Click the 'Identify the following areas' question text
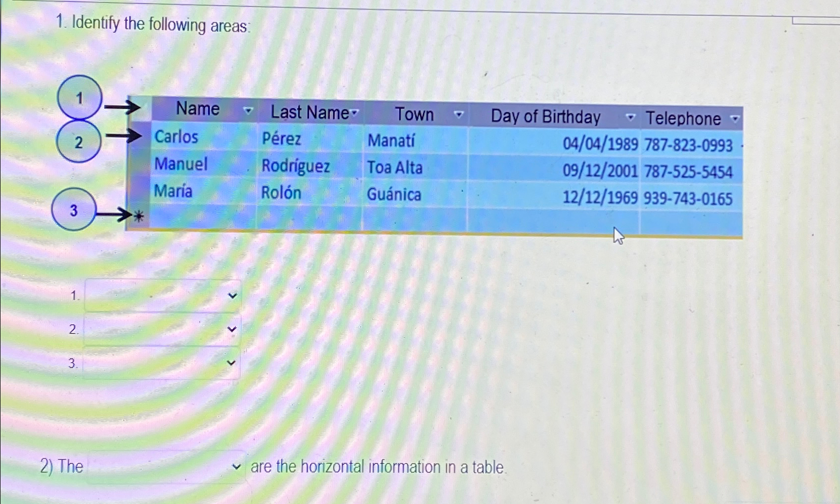Image resolution: width=840 pixels, height=504 pixels. point(161,24)
